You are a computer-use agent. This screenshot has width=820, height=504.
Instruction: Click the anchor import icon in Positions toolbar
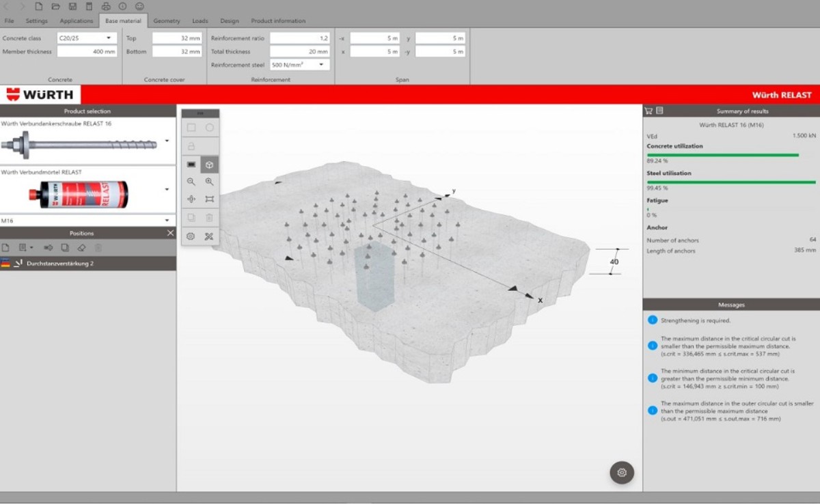[x=48, y=247]
